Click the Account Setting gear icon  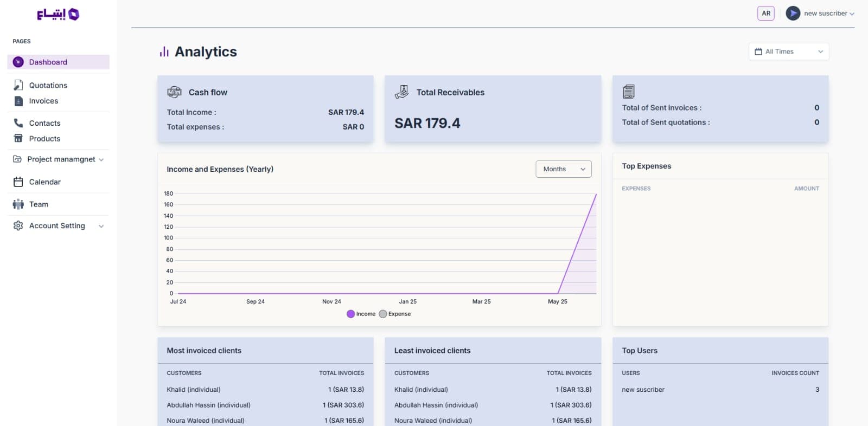18,225
